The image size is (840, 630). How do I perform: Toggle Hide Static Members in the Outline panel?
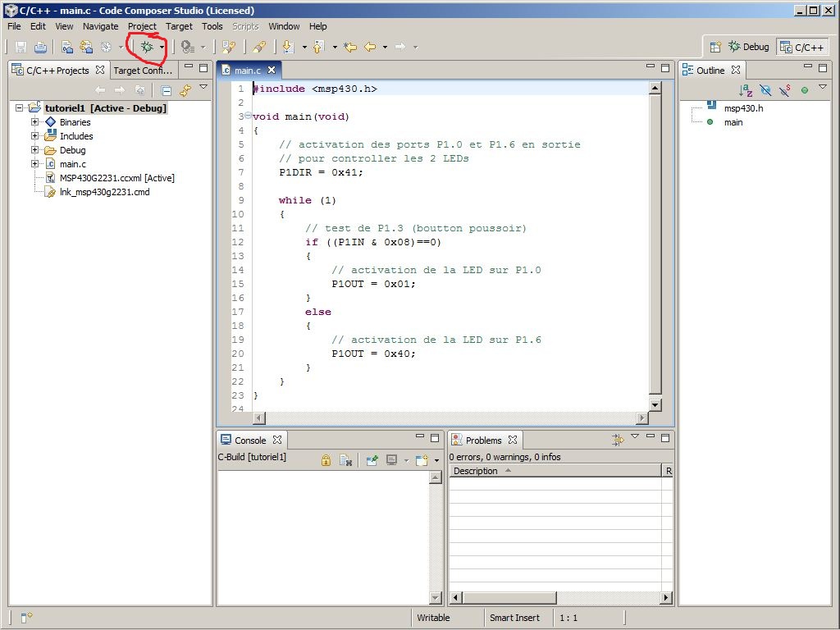click(x=785, y=90)
